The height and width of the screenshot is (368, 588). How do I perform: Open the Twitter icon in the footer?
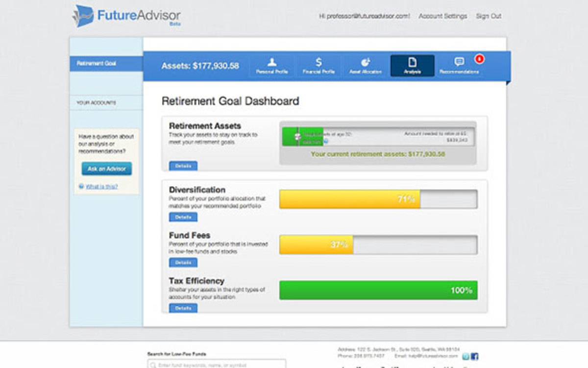[465, 356]
